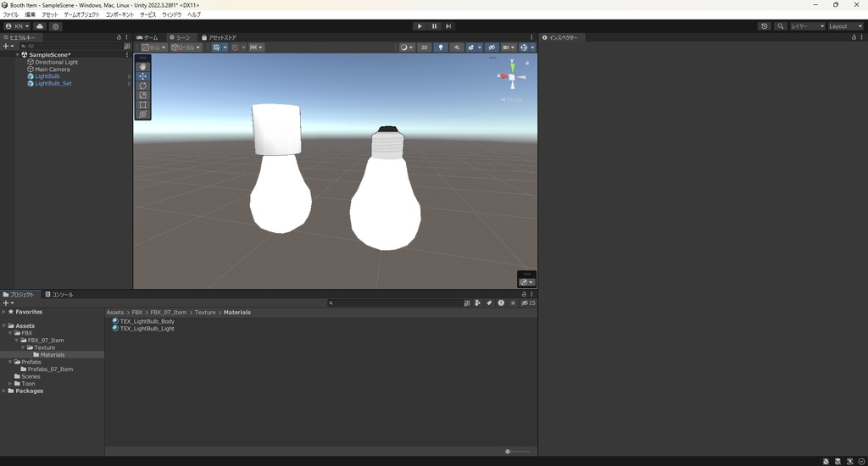
Task: Select TEX_LightBulb_Light material
Action: coord(147,328)
